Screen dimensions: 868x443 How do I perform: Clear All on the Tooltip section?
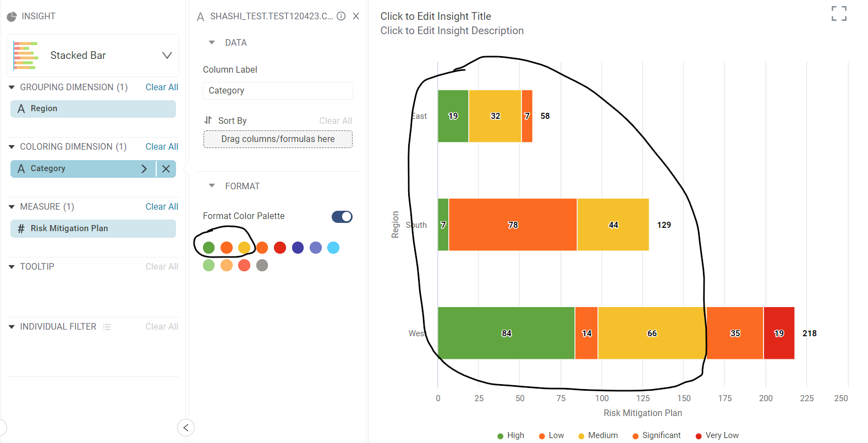click(x=161, y=266)
